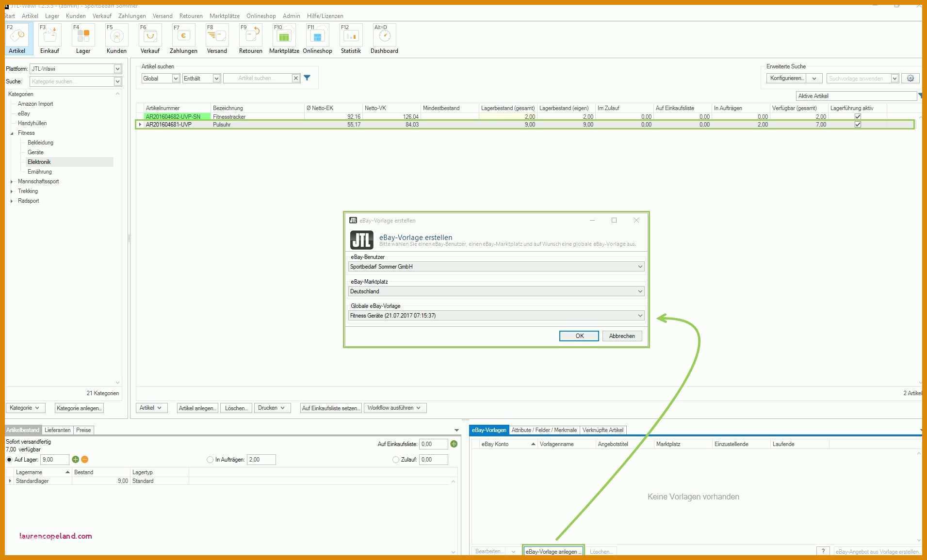Image resolution: width=927 pixels, height=560 pixels.
Task: Open the Verkauf toolbar icon
Action: (150, 38)
